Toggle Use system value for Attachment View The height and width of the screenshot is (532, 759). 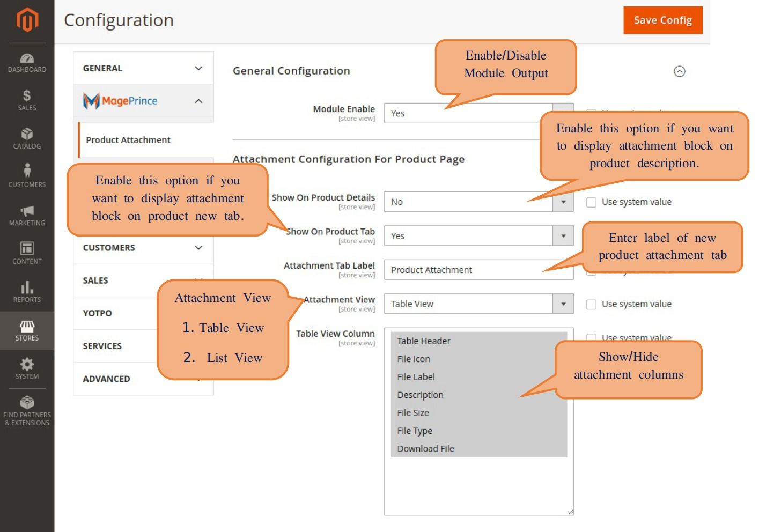click(591, 305)
